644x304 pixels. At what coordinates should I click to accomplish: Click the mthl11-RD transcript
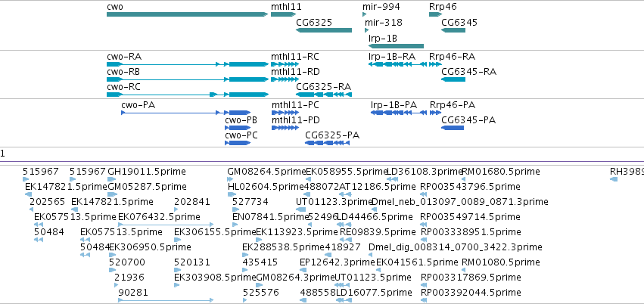pos(285,79)
